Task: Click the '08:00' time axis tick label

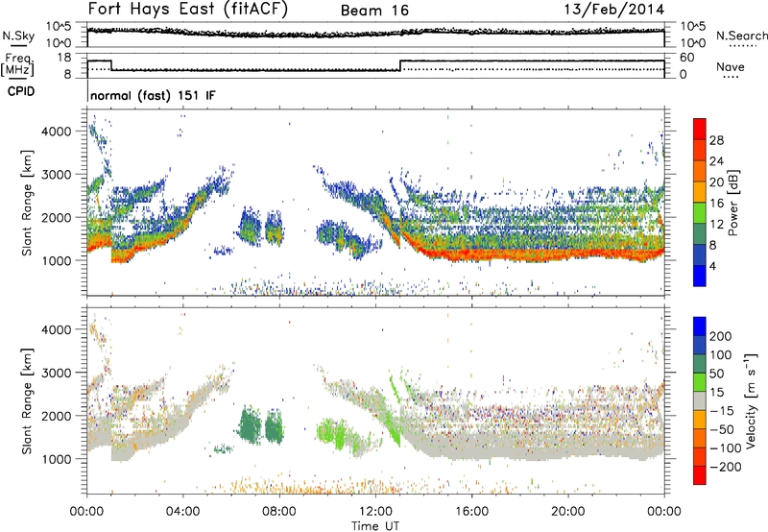Action: (279, 512)
